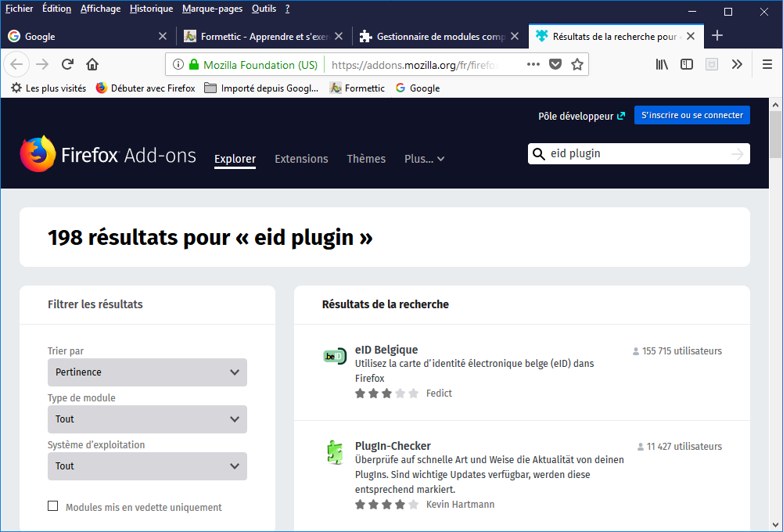The width and height of the screenshot is (783, 532).
Task: Close the Formettic tab
Action: point(339,36)
